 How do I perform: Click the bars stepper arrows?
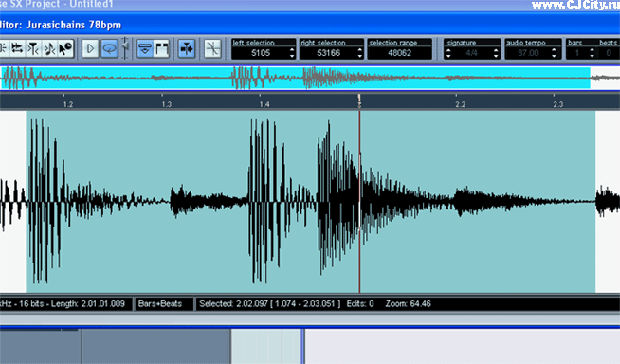[x=592, y=53]
